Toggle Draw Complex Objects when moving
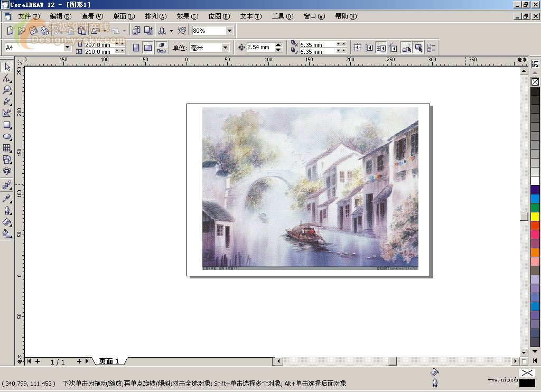Viewport: 541px width, 392px height. pos(406,48)
